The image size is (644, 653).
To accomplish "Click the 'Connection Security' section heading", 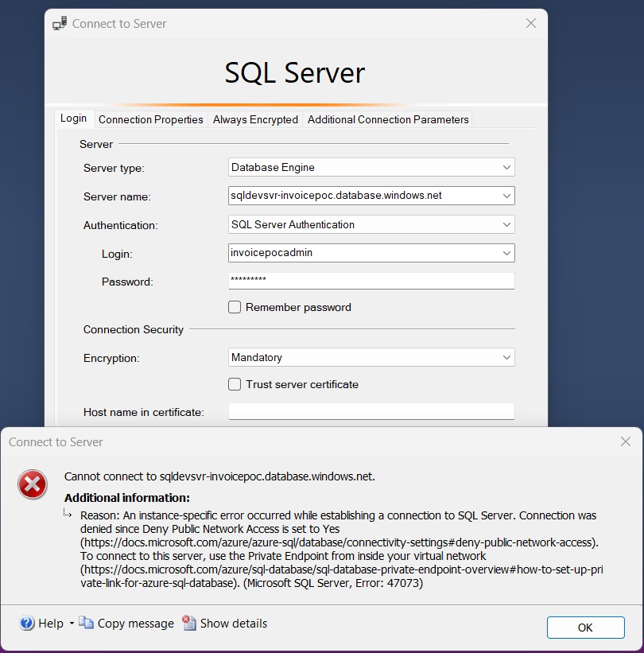I will [134, 329].
